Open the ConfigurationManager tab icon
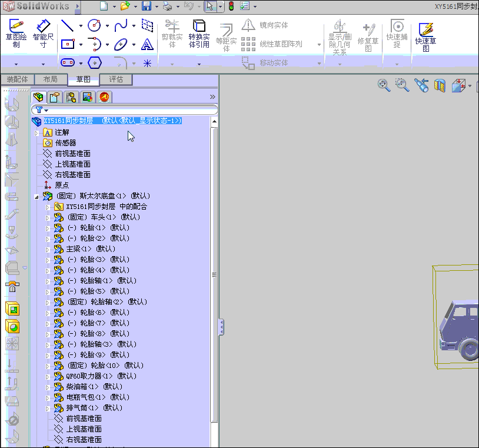Viewport: 479px width, 448px height. pos(71,97)
